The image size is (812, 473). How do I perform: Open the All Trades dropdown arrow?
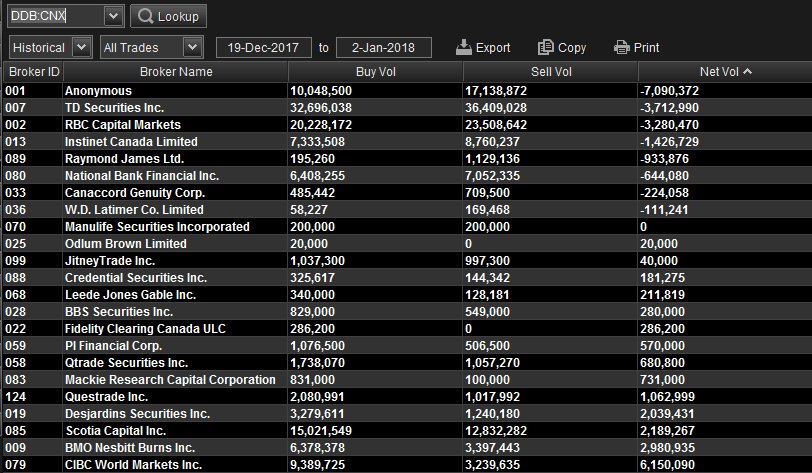pos(192,47)
